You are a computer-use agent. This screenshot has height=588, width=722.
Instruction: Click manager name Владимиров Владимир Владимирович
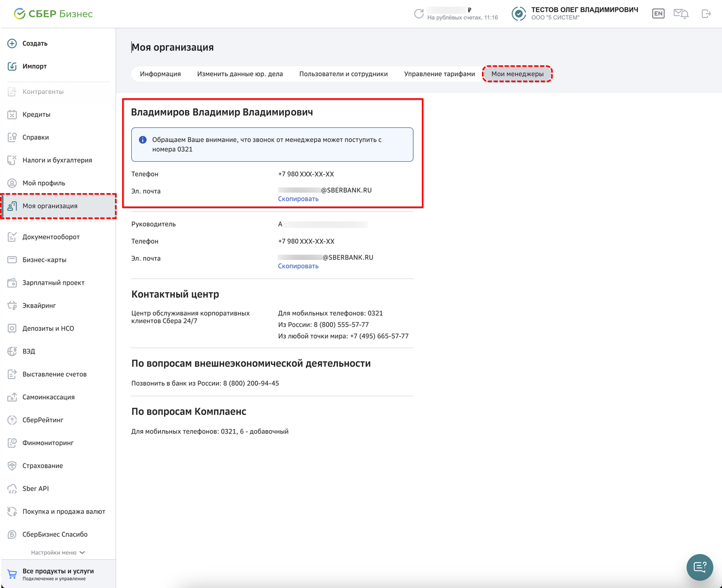[x=222, y=112]
